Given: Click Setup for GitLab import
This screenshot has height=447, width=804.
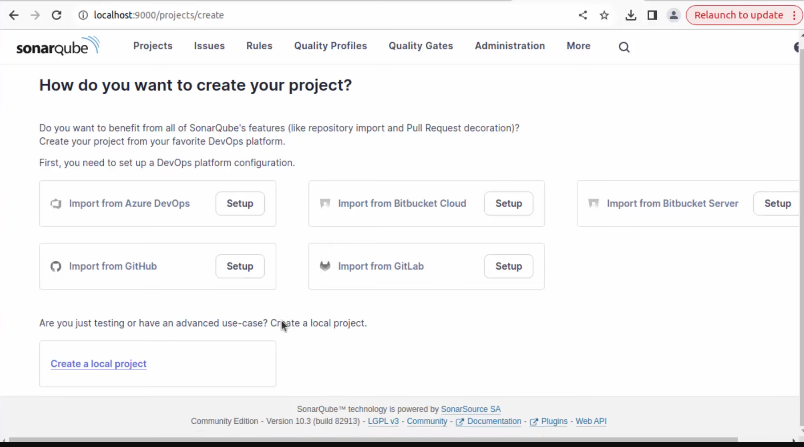Looking at the screenshot, I should 508,266.
